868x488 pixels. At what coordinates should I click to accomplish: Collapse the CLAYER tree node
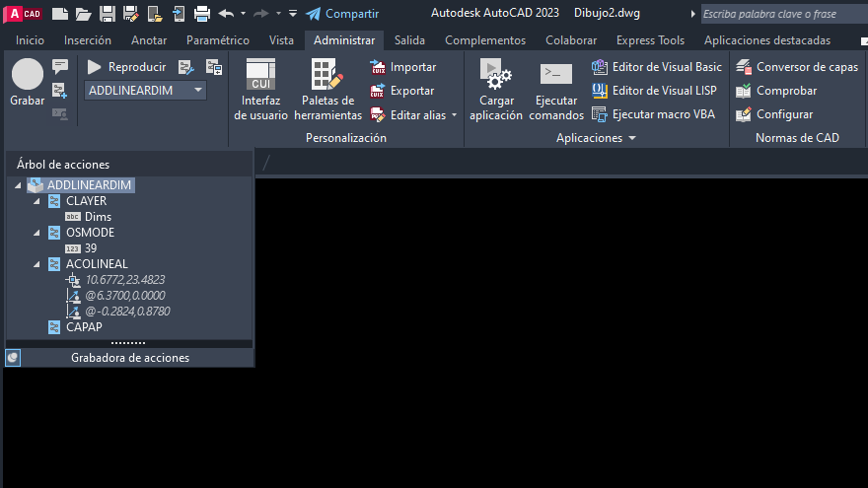36,201
